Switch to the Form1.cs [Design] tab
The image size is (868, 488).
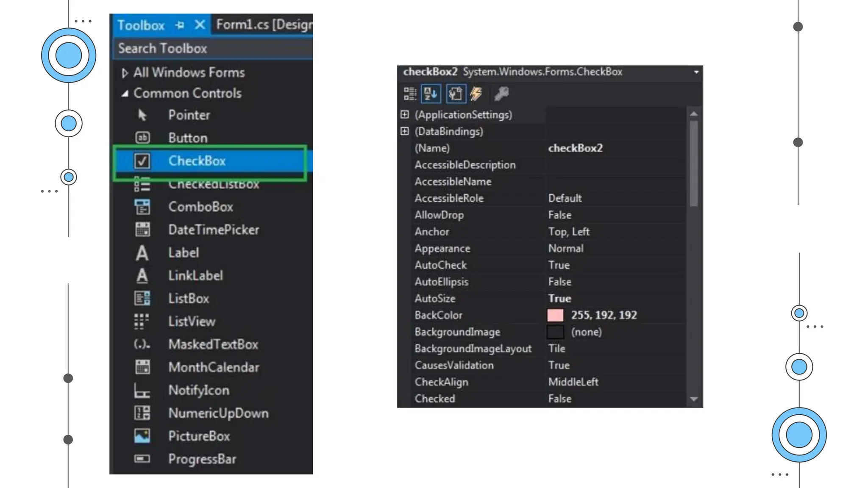264,25
